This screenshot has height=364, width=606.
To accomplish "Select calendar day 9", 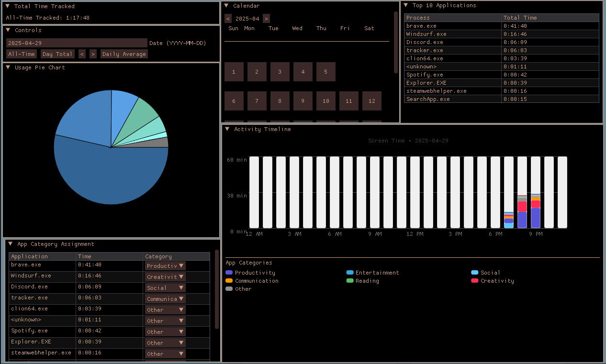I will click(x=303, y=101).
